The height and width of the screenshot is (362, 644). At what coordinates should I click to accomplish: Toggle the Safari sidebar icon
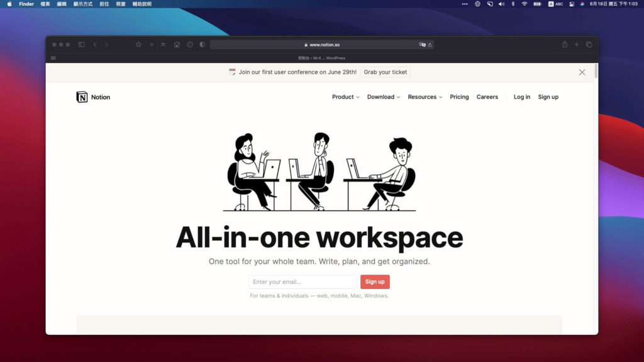(x=81, y=45)
